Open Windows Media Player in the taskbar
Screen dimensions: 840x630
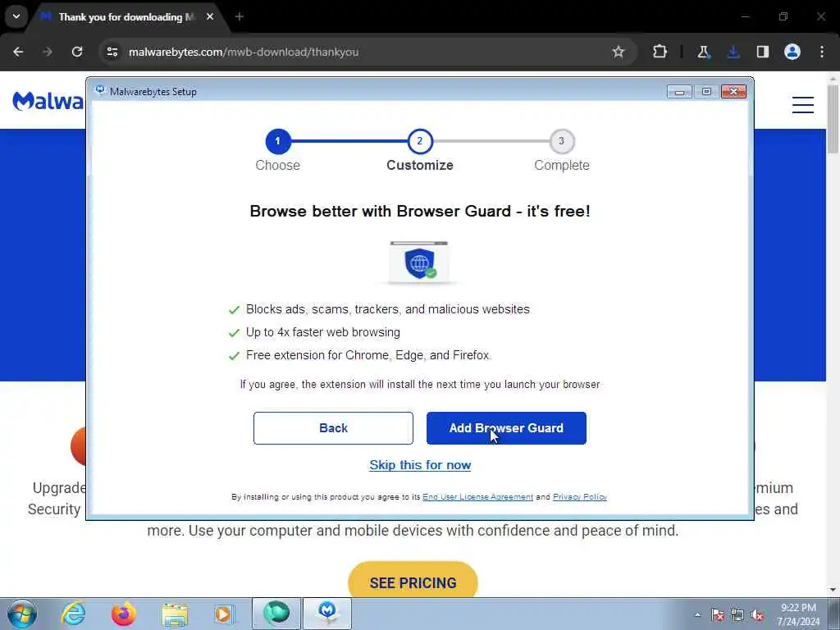pyautogui.click(x=225, y=614)
